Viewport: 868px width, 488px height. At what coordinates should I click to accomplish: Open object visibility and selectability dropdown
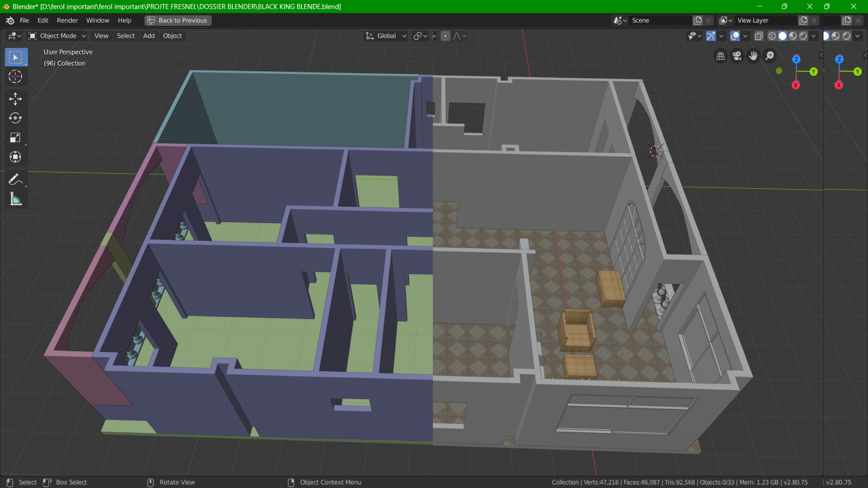click(x=695, y=36)
